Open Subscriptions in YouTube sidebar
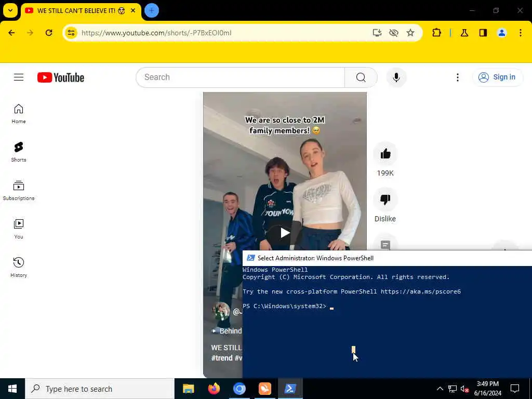 [19, 190]
